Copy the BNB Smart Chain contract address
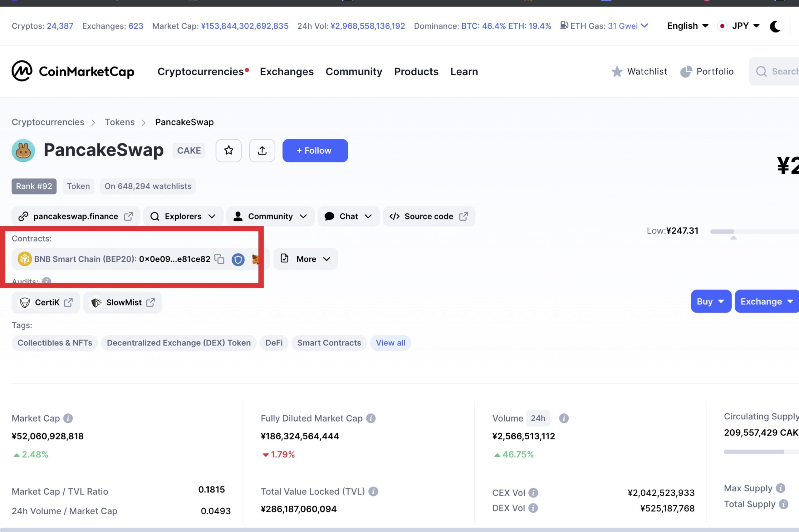Image resolution: width=799 pixels, height=532 pixels. tap(219, 259)
